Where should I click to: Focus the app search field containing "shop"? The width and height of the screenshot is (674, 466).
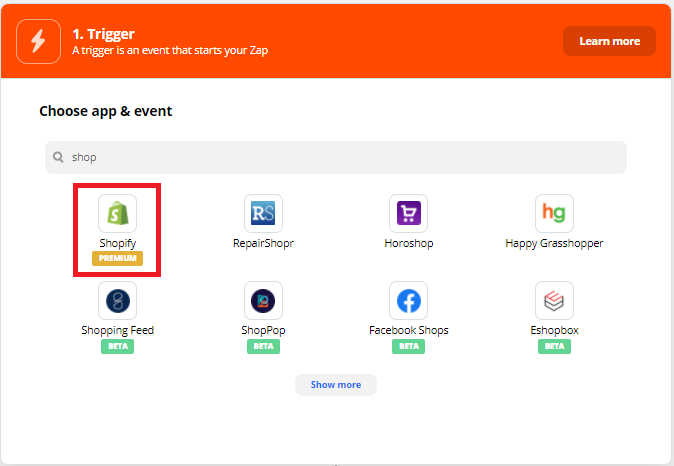tap(340, 157)
